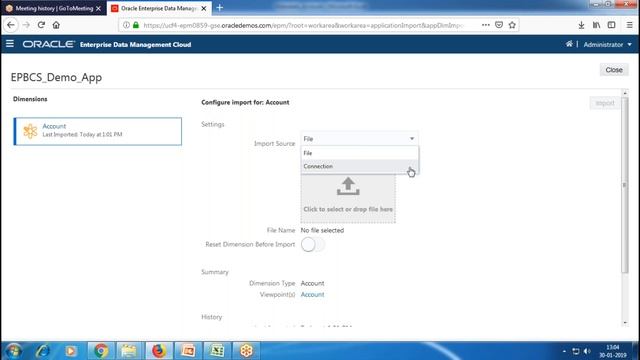Open the Oracle navigation hamburger menu
Image resolution: width=640 pixels, height=360 pixels.
tap(10, 44)
